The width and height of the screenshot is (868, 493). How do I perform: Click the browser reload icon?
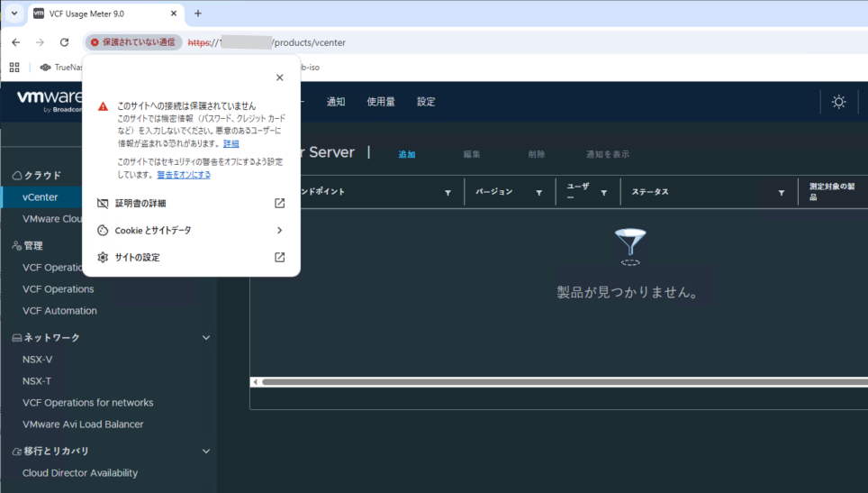click(x=64, y=42)
